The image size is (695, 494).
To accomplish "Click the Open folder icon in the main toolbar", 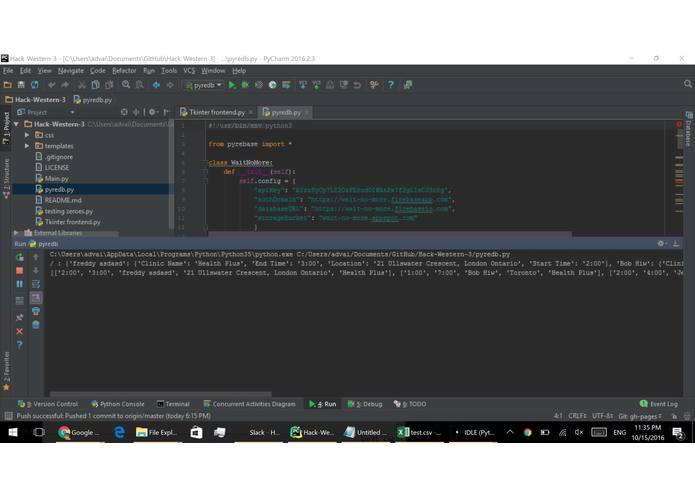I will click(8, 85).
